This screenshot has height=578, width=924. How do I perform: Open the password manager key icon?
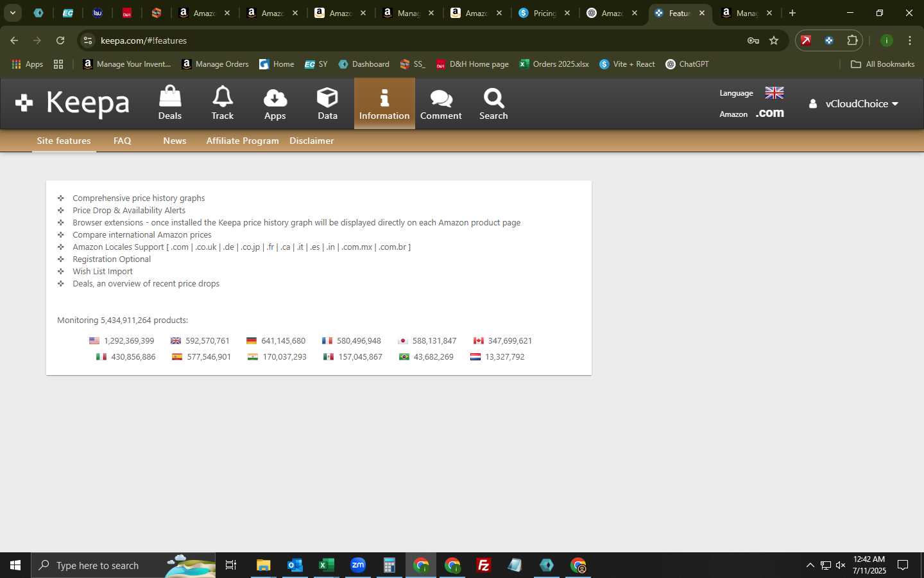(x=753, y=40)
